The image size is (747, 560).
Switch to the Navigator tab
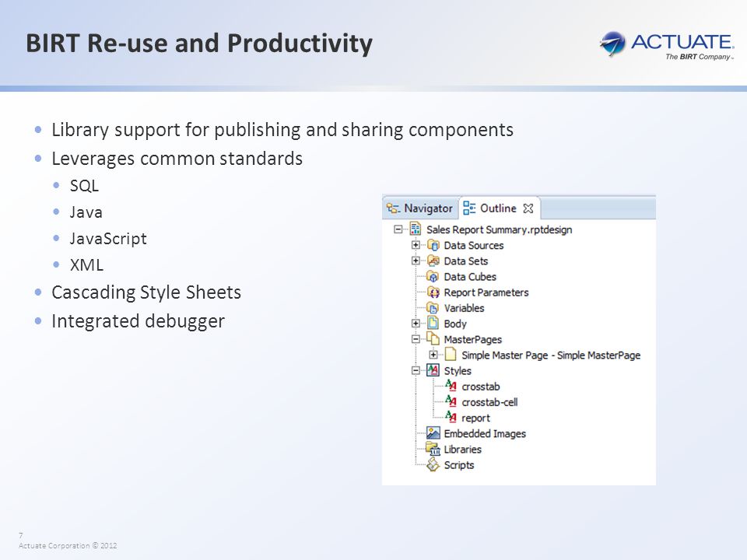pyautogui.click(x=420, y=208)
